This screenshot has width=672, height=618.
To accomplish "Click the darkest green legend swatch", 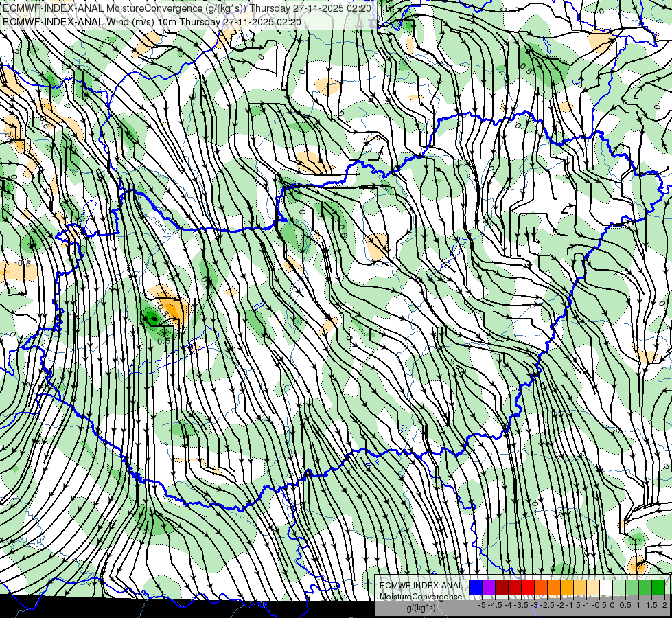I will [658, 588].
